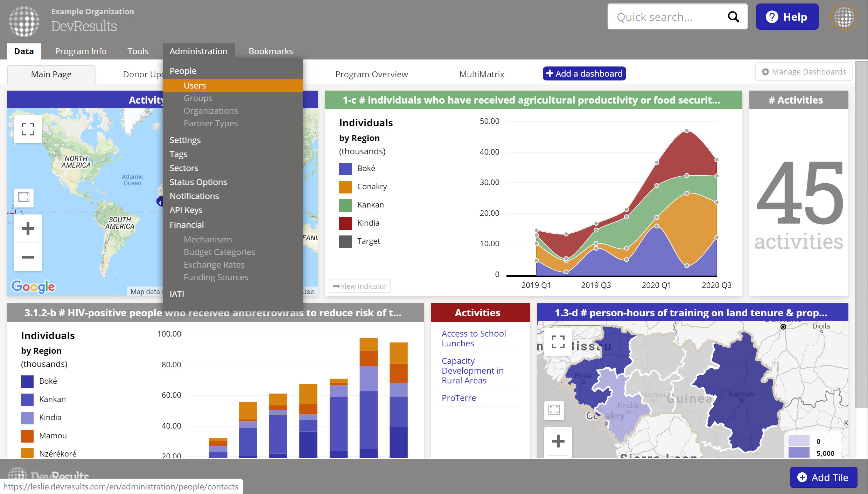868x494 pixels.
Task: Expand the Tools navigation menu
Action: [138, 51]
